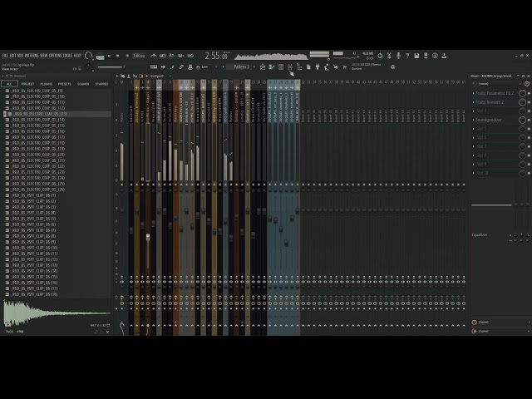Click the tempo 138 BPM field
532x399 pixels.
[139, 56]
